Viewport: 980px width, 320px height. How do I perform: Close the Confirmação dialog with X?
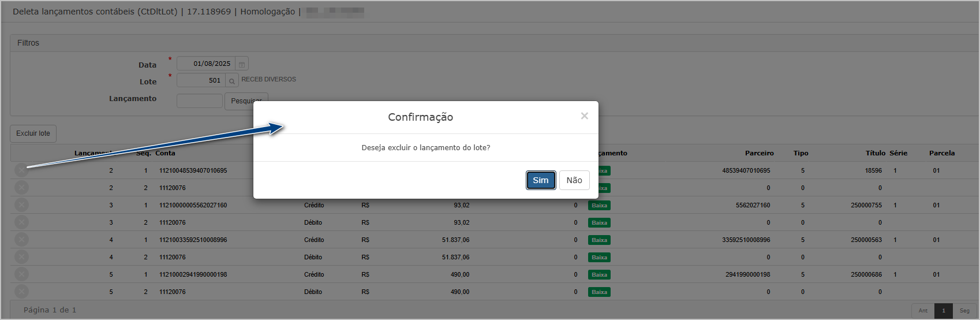click(584, 116)
